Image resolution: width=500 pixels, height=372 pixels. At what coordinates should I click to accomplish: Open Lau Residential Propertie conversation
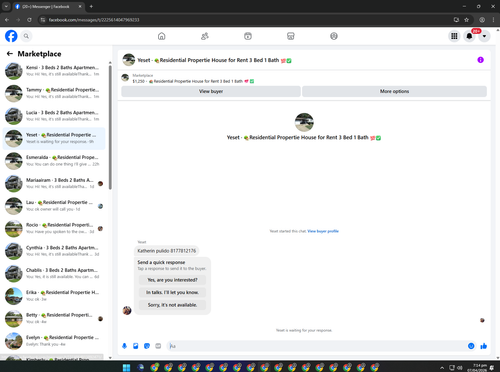pyautogui.click(x=54, y=206)
